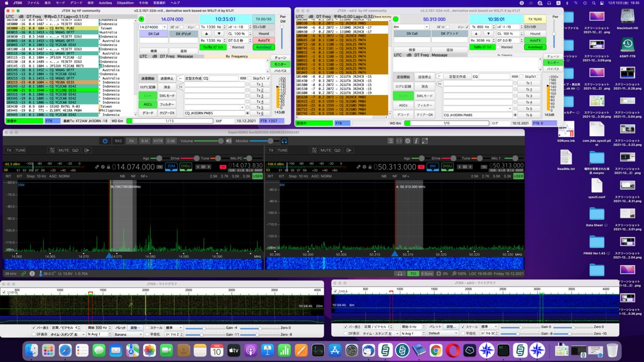Click the ExpertSDR3 code brackets icon
This screenshot has width=644, height=362.
pos(399,141)
